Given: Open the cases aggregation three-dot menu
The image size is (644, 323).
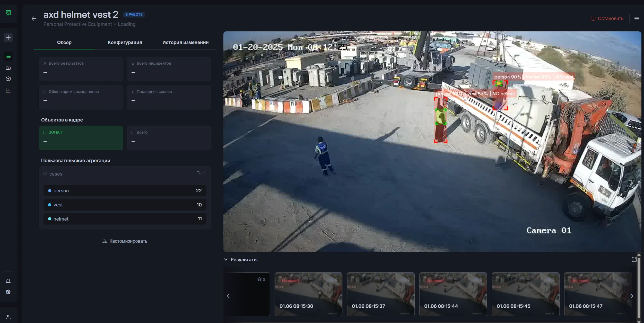Looking at the screenshot, I should click(205, 173).
